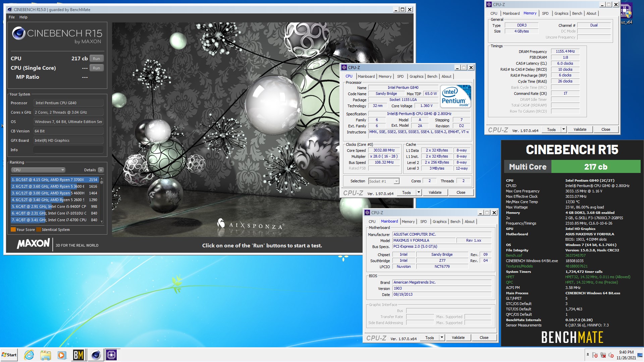
Task: Click the BIOS Version field 1903
Action: pos(442,288)
